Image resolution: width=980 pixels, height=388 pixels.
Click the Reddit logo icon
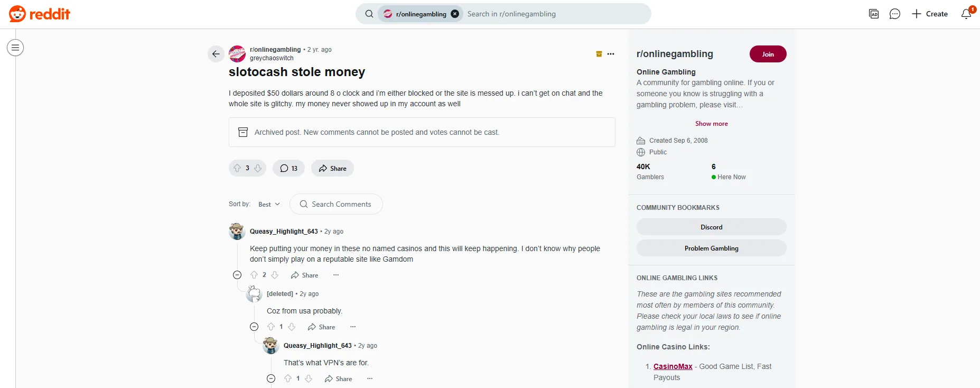pos(17,14)
